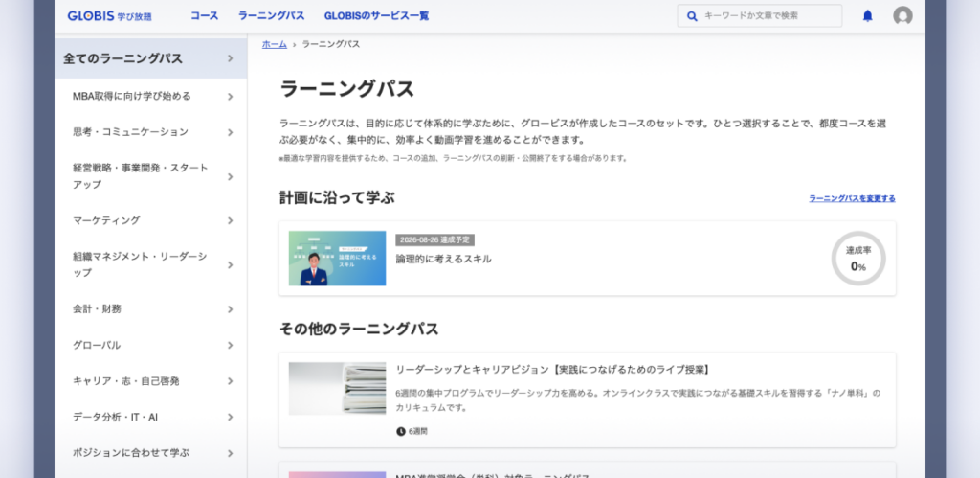
Task: Click the GLOBIS 学び放題 logo
Action: (x=109, y=16)
